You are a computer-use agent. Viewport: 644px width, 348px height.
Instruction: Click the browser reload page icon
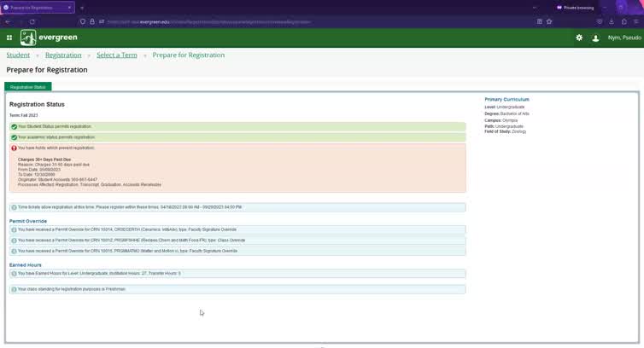pyautogui.click(x=32, y=21)
